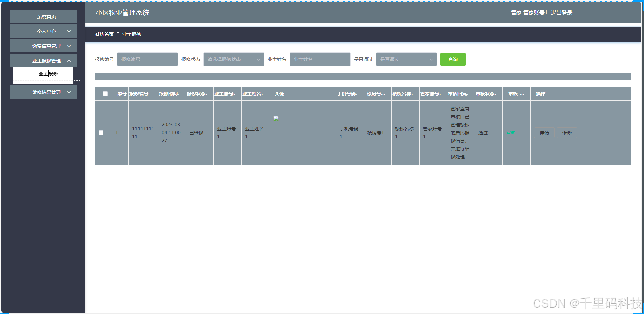This screenshot has width=644, height=314.
Task: Click the 维修结果管理 chevron arrow
Action: (x=69, y=92)
